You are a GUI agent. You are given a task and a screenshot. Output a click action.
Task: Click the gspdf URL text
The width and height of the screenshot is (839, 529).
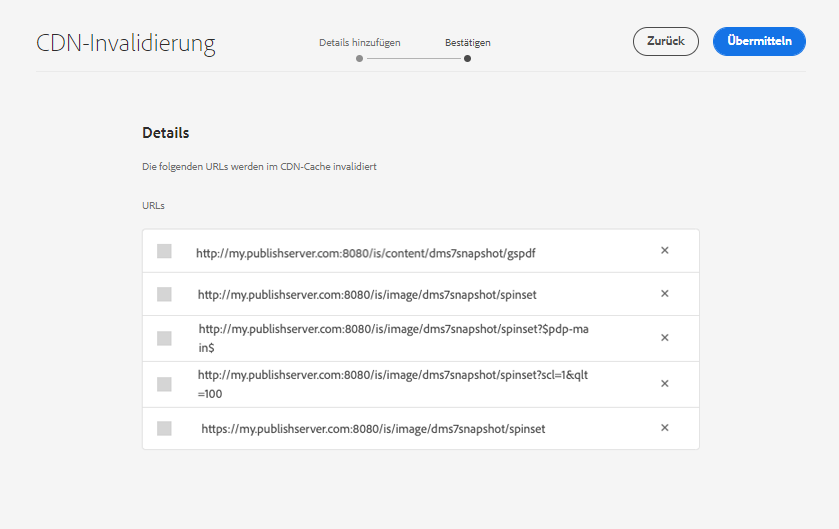(366, 253)
